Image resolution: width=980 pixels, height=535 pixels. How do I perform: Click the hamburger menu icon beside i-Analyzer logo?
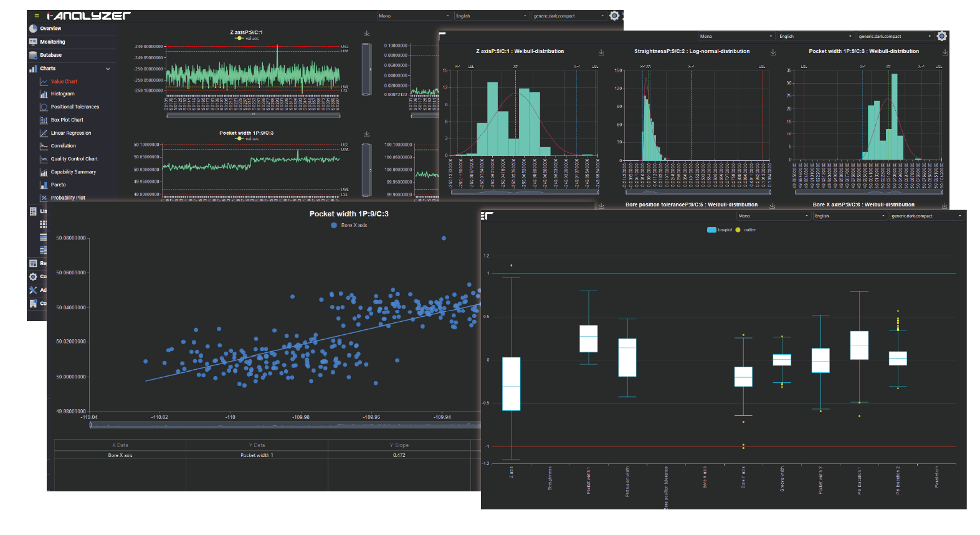pyautogui.click(x=37, y=16)
